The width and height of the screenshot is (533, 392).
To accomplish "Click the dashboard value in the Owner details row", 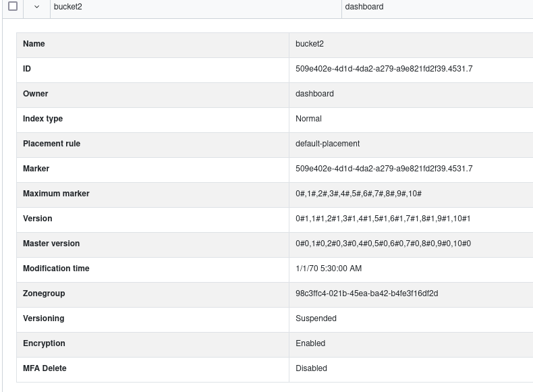I will point(314,94).
